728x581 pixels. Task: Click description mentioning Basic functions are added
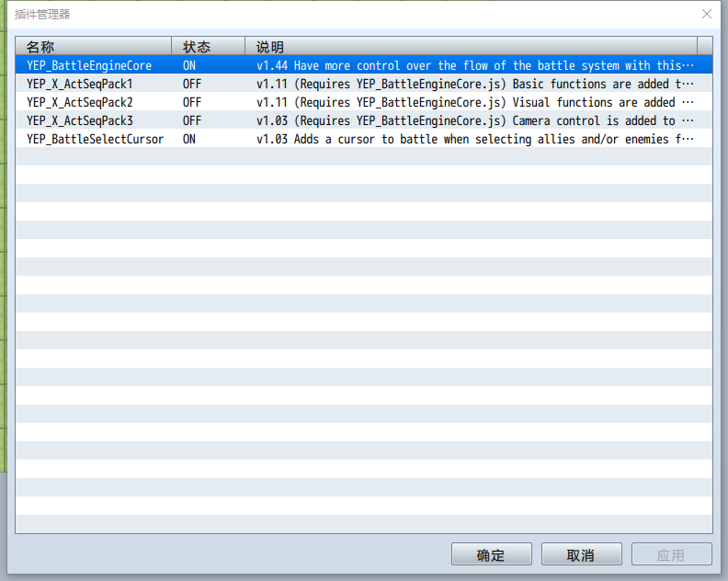(x=475, y=84)
